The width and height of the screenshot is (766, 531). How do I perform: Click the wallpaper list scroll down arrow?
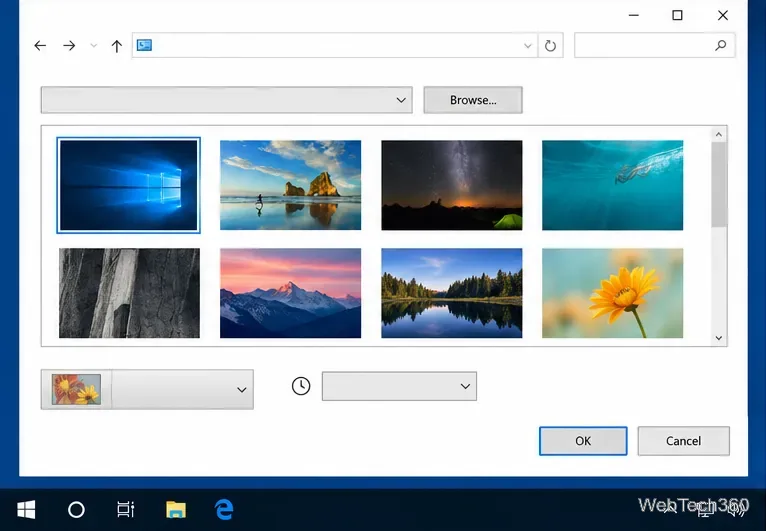(719, 338)
